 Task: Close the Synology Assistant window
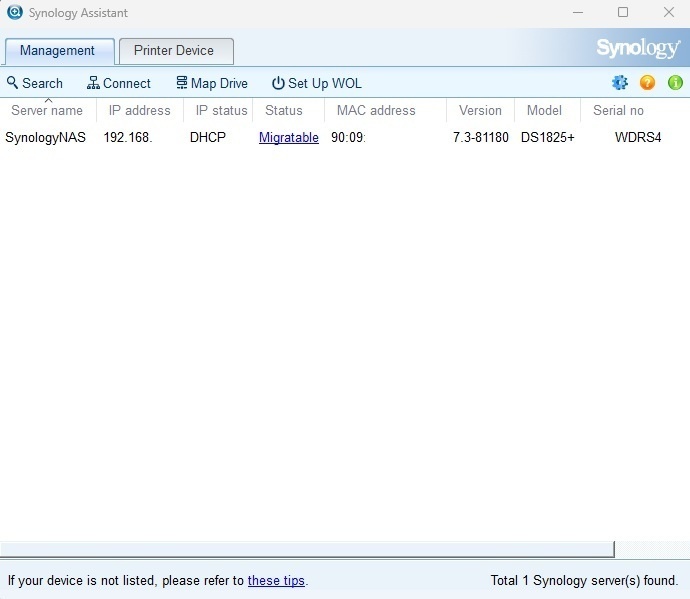(668, 12)
